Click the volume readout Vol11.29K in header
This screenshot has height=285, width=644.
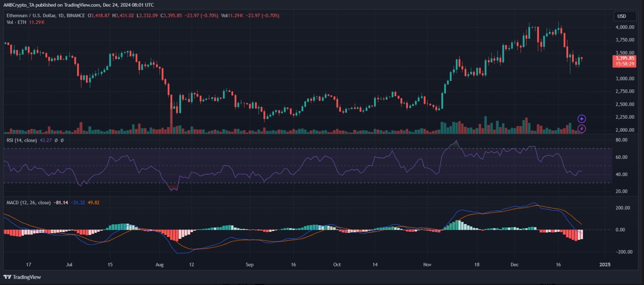tap(232, 16)
